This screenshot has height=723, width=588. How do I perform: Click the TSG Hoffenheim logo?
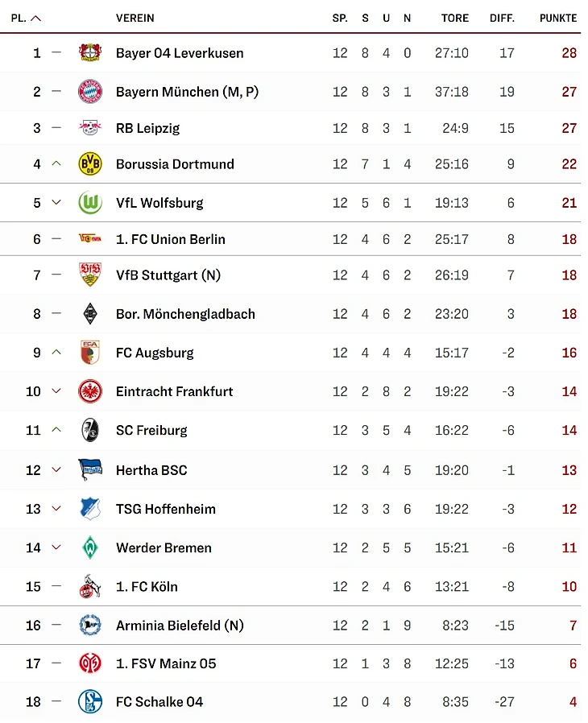pos(90,509)
